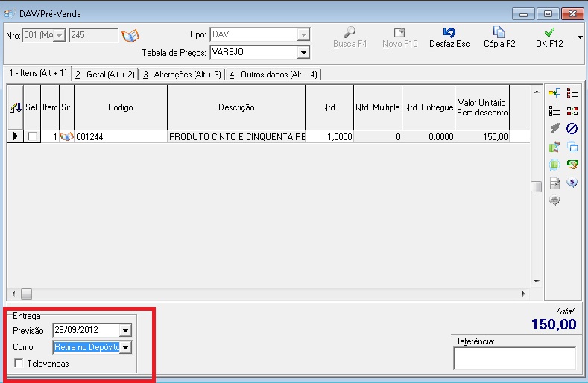Click the blue prohibited circle icon
Viewport: 588px width, 383px height.
pyautogui.click(x=572, y=128)
